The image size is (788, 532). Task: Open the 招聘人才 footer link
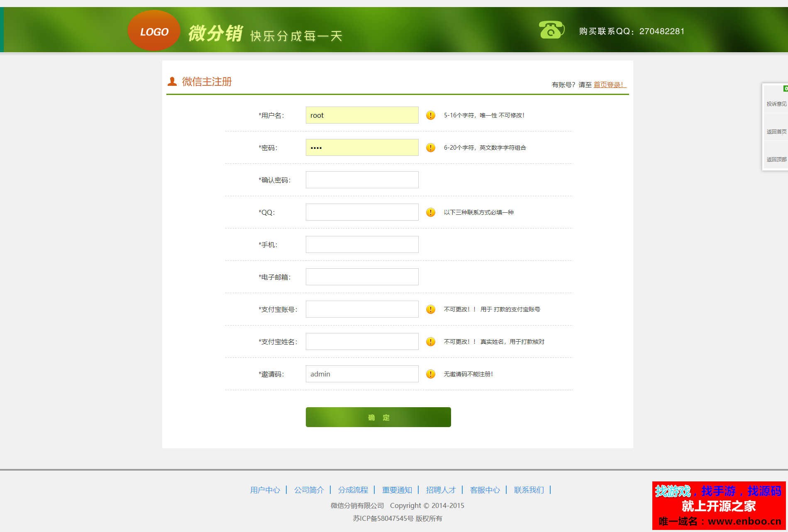click(441, 490)
